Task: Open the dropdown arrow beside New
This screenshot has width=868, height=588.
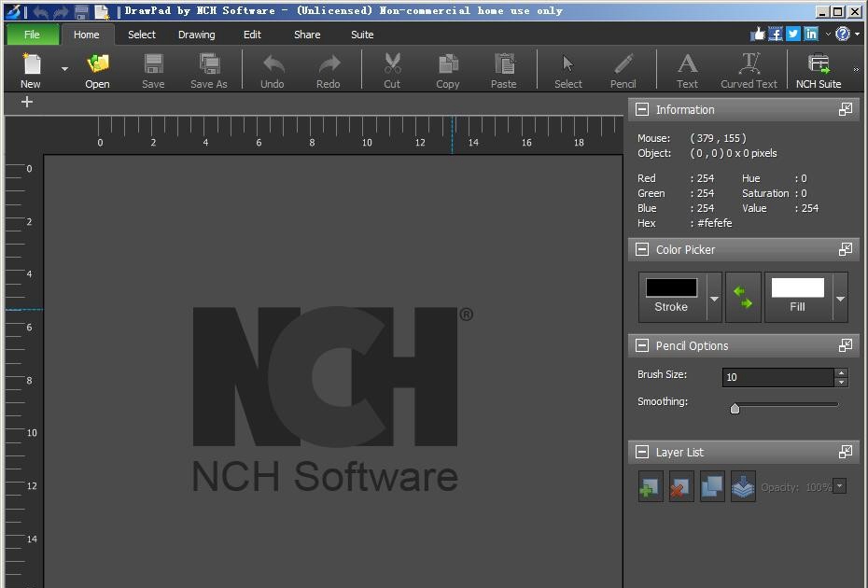Action: (64, 69)
